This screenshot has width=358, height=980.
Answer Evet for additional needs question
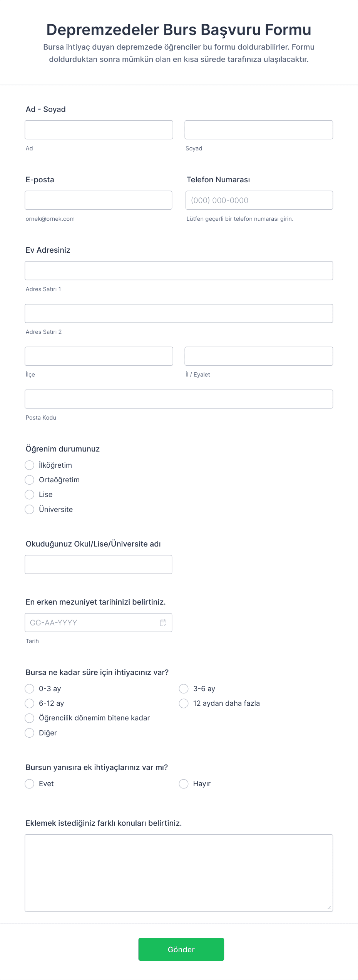[30, 783]
